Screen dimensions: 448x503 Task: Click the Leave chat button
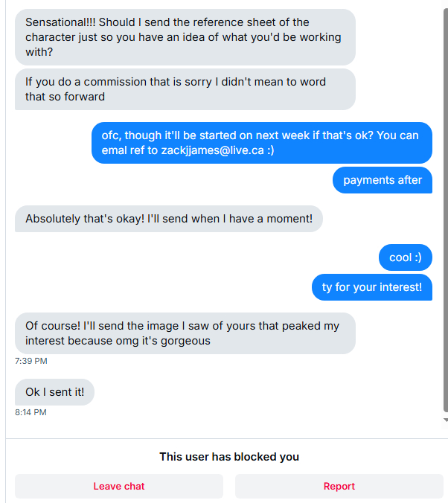[119, 486]
